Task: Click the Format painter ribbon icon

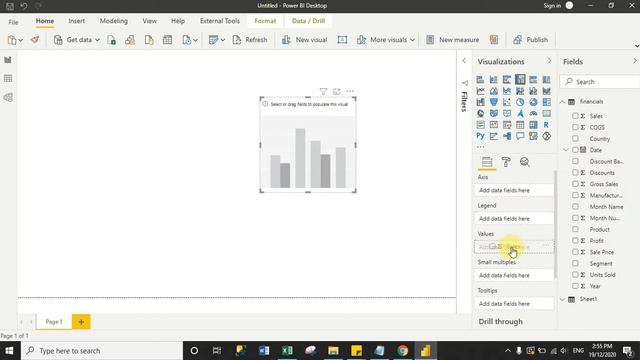Action: 35,40
